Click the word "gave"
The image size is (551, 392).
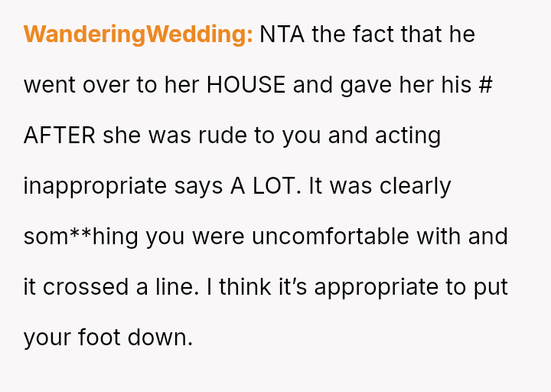(x=366, y=85)
